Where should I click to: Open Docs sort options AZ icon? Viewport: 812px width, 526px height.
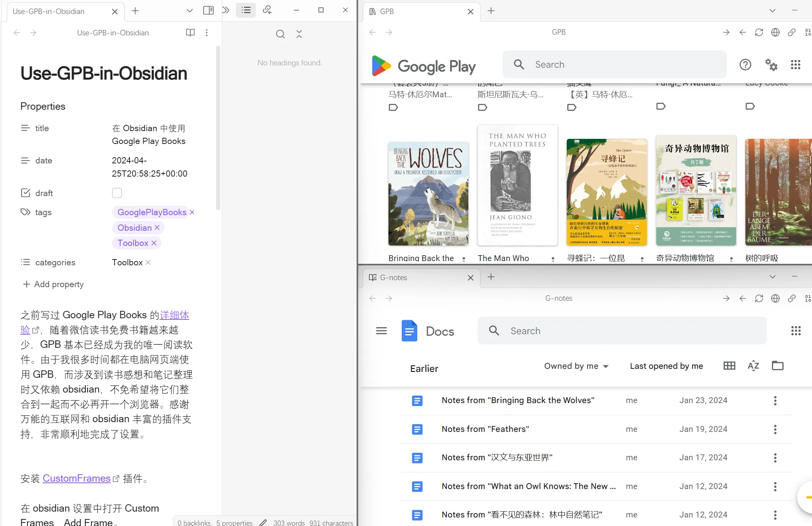tap(753, 366)
